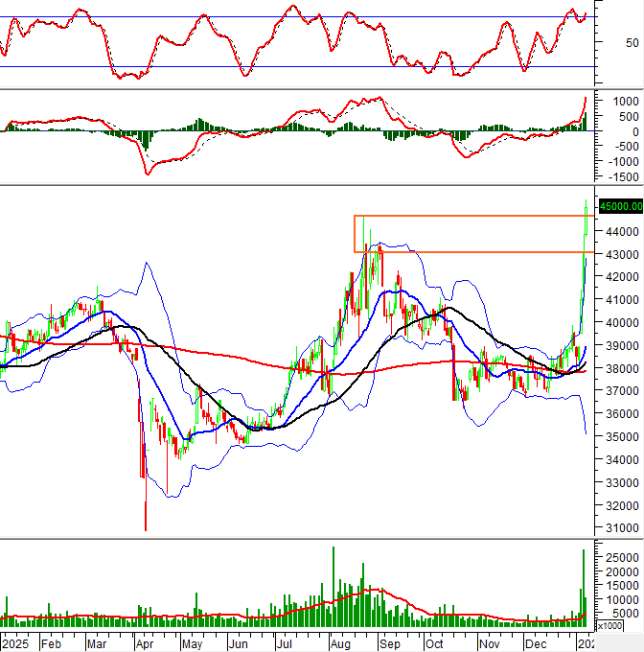Click the Apr label on the time axis
This screenshot has height=652, width=644.
147,643
